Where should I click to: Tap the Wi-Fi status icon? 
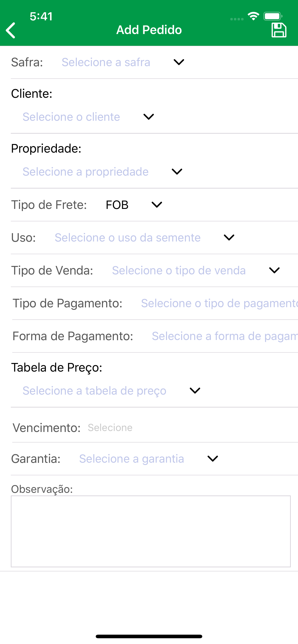pos(253,16)
